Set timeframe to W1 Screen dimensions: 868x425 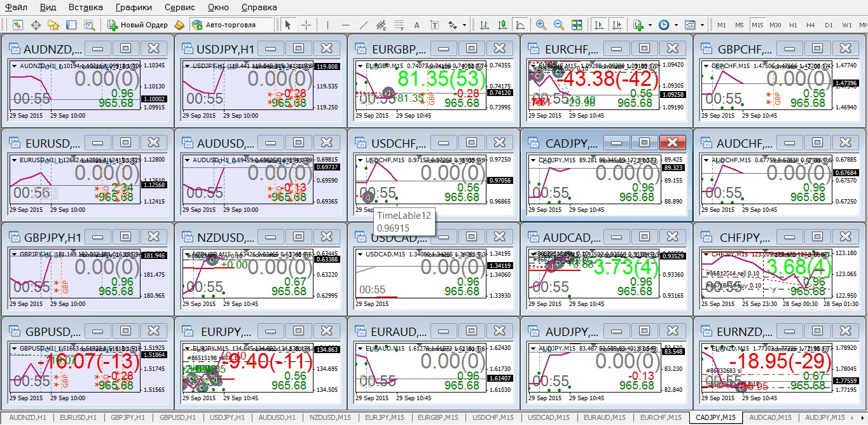tap(846, 25)
